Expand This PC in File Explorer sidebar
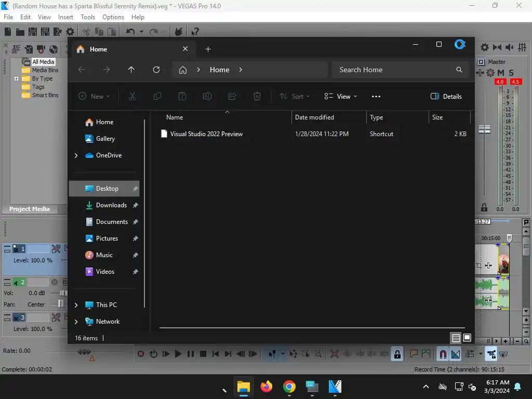Viewport: 532px width, 399px height. (x=76, y=305)
